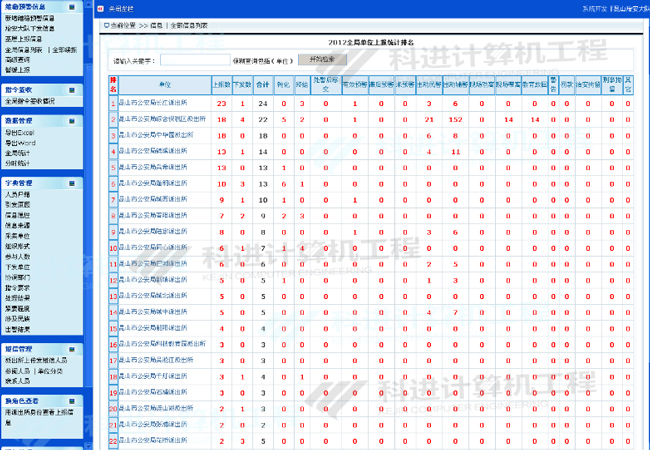The width and height of the screenshot is (650, 450).
Task: Open 全局统计 from the sidebar
Action: [20, 153]
